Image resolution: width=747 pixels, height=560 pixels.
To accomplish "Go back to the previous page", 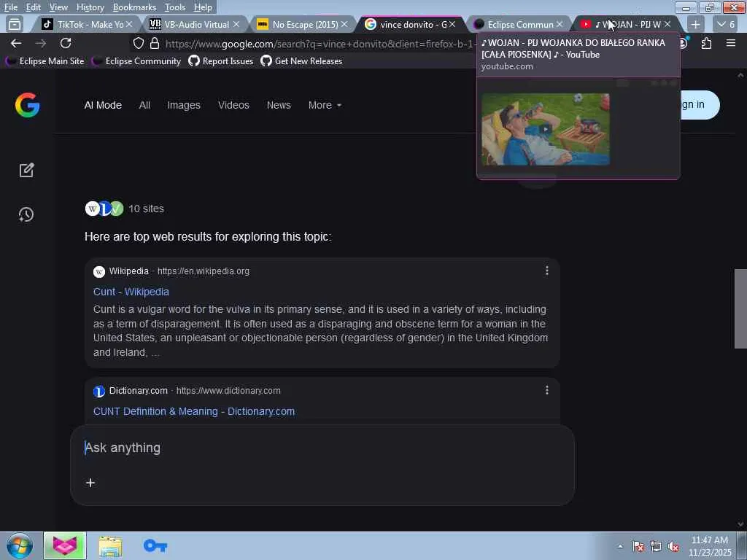I will [16, 43].
